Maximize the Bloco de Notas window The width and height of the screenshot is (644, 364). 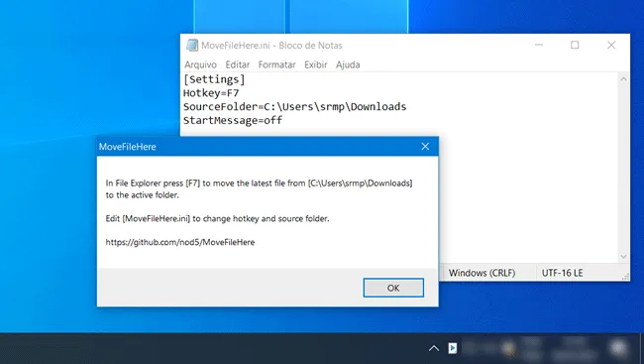575,45
